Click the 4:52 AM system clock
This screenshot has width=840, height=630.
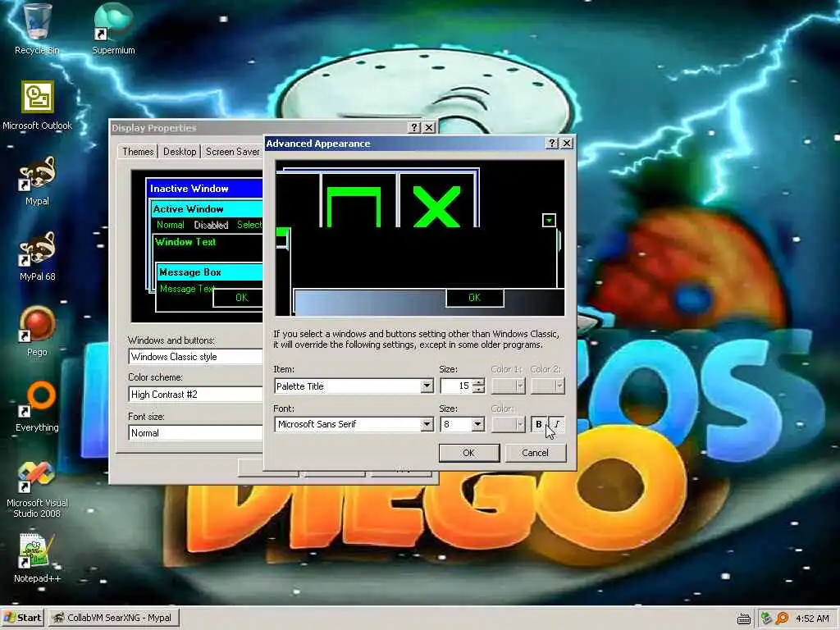pos(812,619)
